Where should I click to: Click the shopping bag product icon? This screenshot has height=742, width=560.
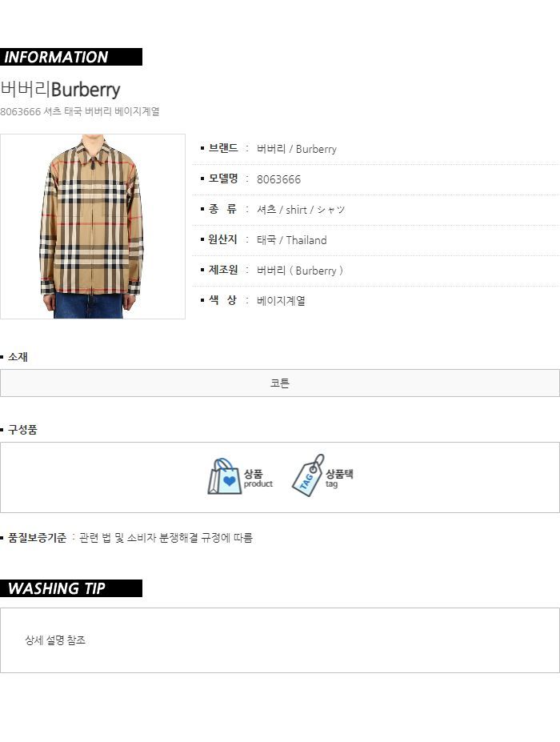(x=224, y=476)
